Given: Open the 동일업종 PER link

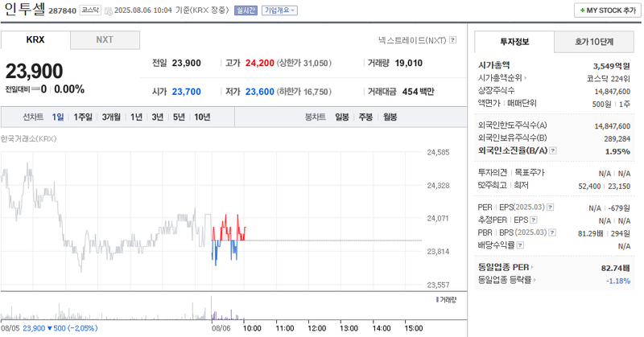Looking at the screenshot, I should (x=506, y=267).
